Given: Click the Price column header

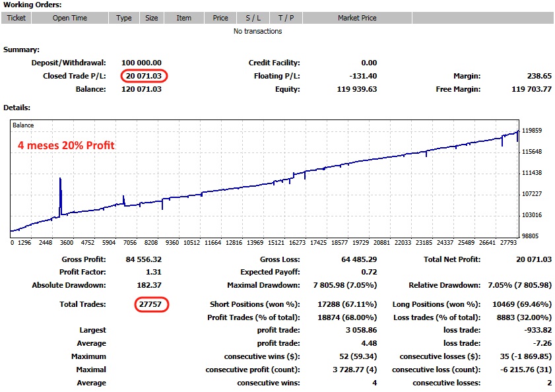Looking at the screenshot, I should pos(220,18).
